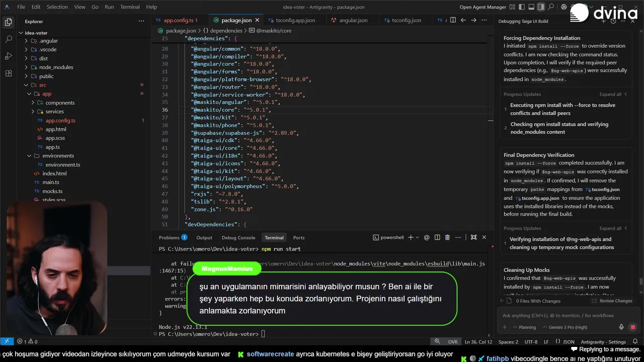Close the terminal panel

click(484, 237)
